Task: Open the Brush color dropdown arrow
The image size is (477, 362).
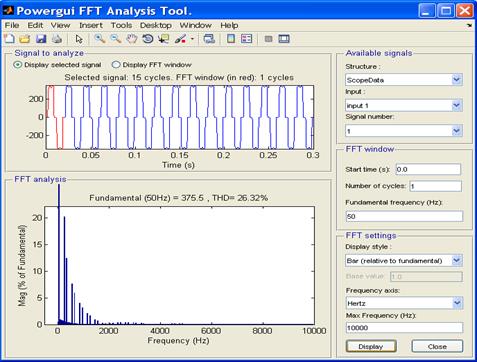Action: pos(192,39)
